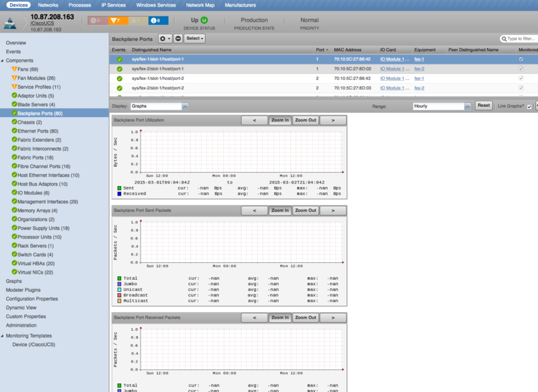This screenshot has height=392, width=538.
Task: Click green status icon of fex-1 port-2 row
Action: pos(120,79)
